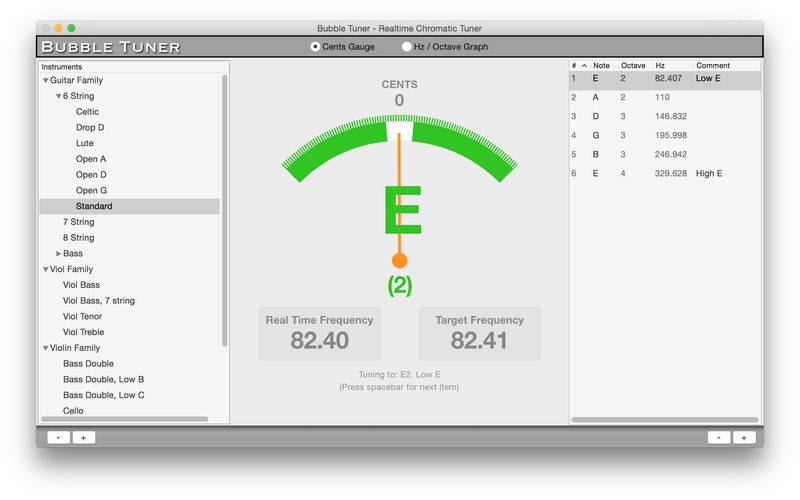Select the Cents Gauge radio button
This screenshot has height=500, width=800.
click(x=315, y=46)
